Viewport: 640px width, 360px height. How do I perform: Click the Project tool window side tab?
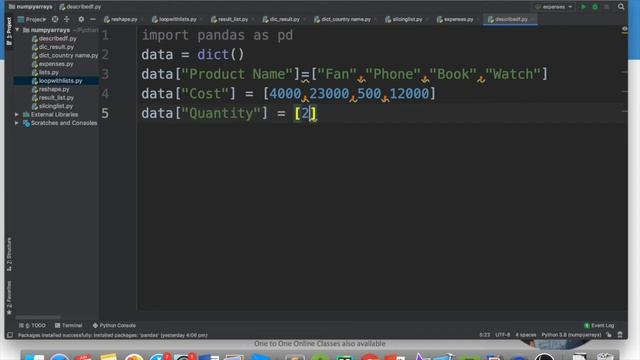(x=9, y=31)
